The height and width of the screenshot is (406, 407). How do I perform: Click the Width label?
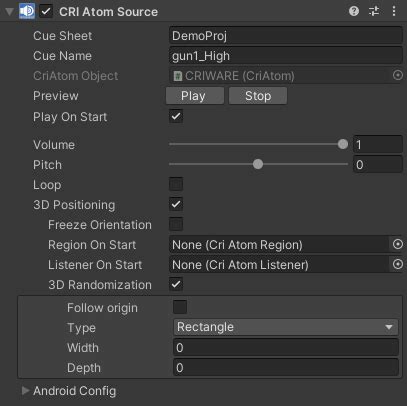pyautogui.click(x=83, y=348)
